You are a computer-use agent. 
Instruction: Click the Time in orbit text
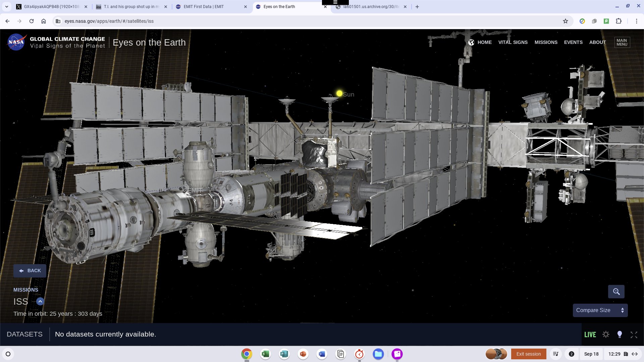tap(58, 314)
